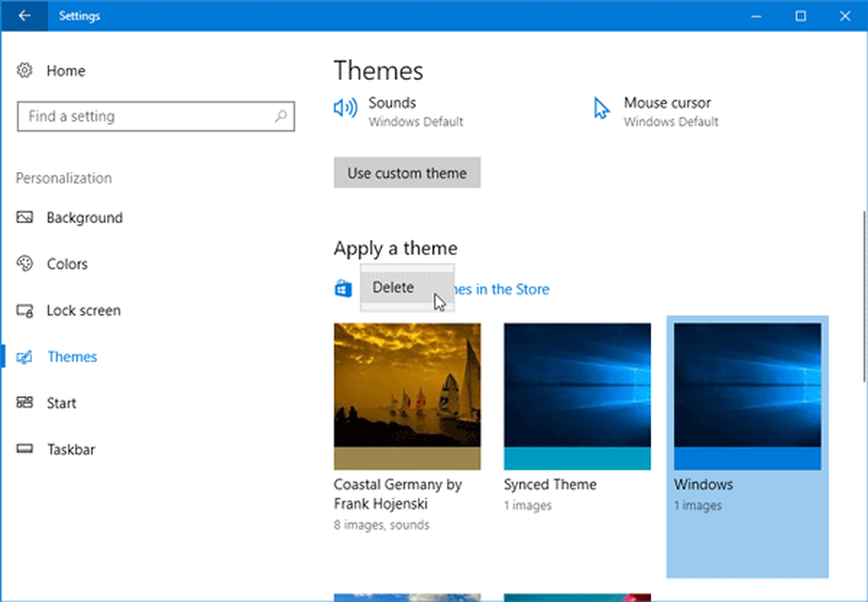This screenshot has height=602, width=868.
Task: Open the themes in the Store link
Action: (502, 289)
